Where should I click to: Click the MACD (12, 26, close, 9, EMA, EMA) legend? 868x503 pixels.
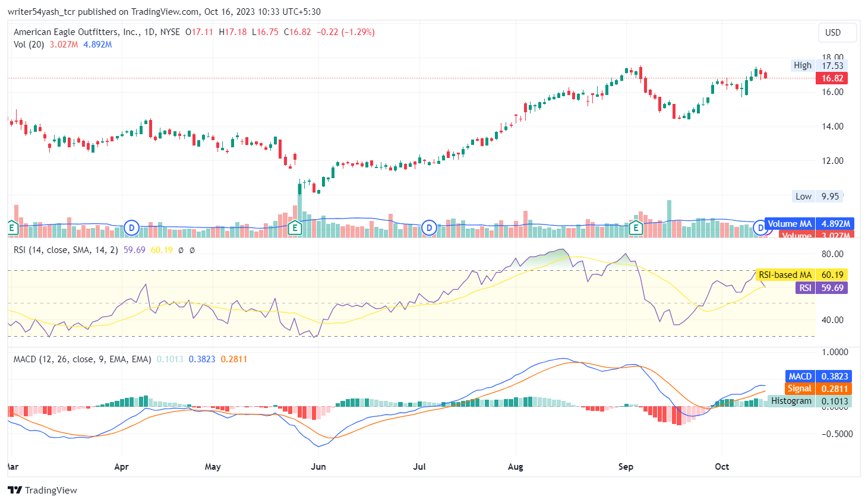click(x=83, y=359)
